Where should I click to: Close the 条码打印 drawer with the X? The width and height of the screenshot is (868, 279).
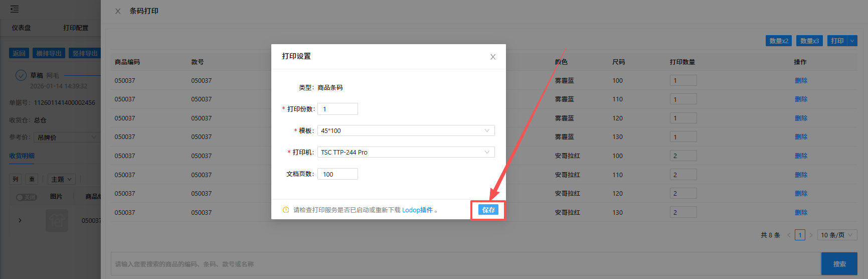118,11
